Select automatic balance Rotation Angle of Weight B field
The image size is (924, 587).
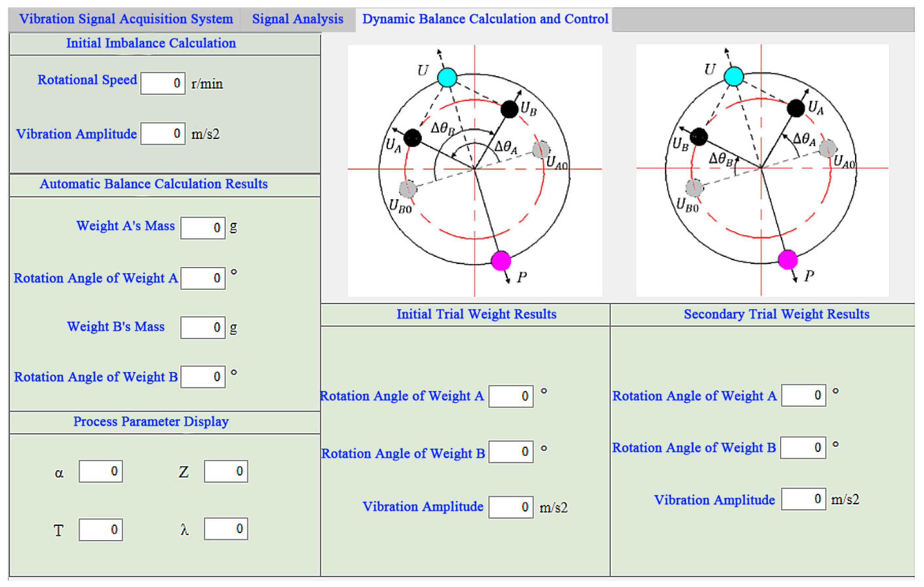tap(203, 377)
